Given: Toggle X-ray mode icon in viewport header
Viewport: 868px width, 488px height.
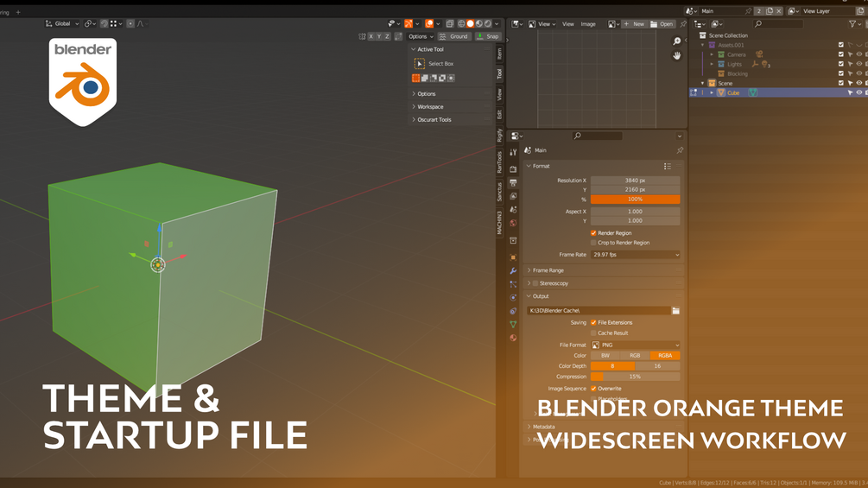Looking at the screenshot, I should click(x=449, y=24).
